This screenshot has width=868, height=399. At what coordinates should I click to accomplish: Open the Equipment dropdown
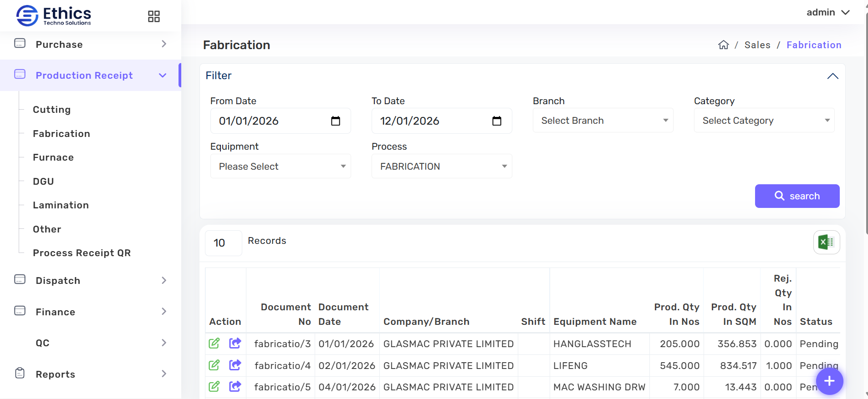(x=280, y=167)
